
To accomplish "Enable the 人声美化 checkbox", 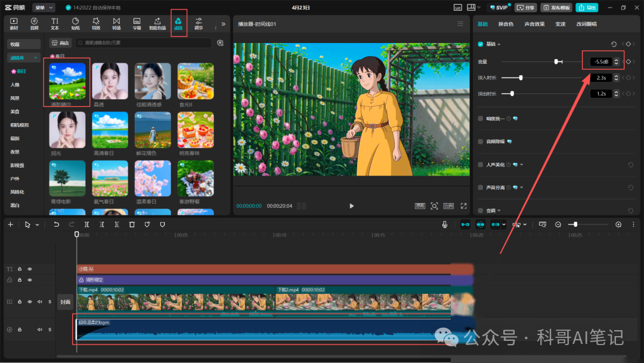I will (480, 164).
